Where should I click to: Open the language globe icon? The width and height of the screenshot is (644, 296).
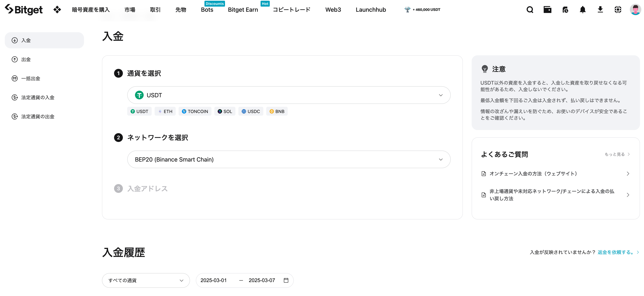point(618,10)
